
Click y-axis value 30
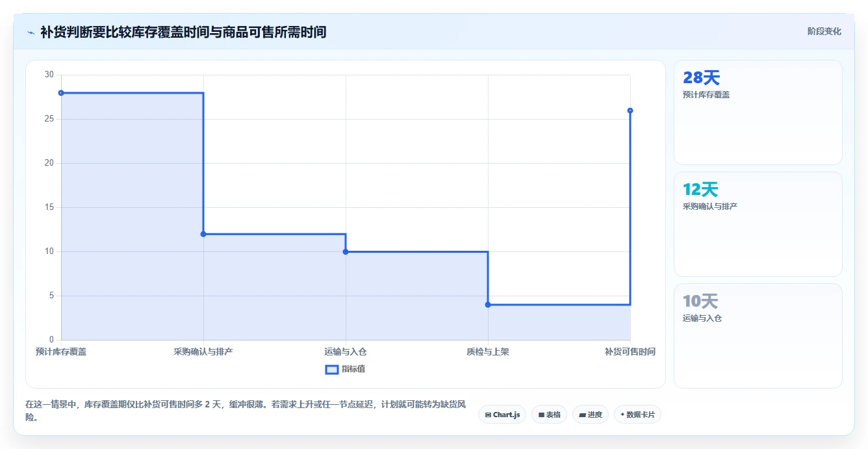[49, 75]
